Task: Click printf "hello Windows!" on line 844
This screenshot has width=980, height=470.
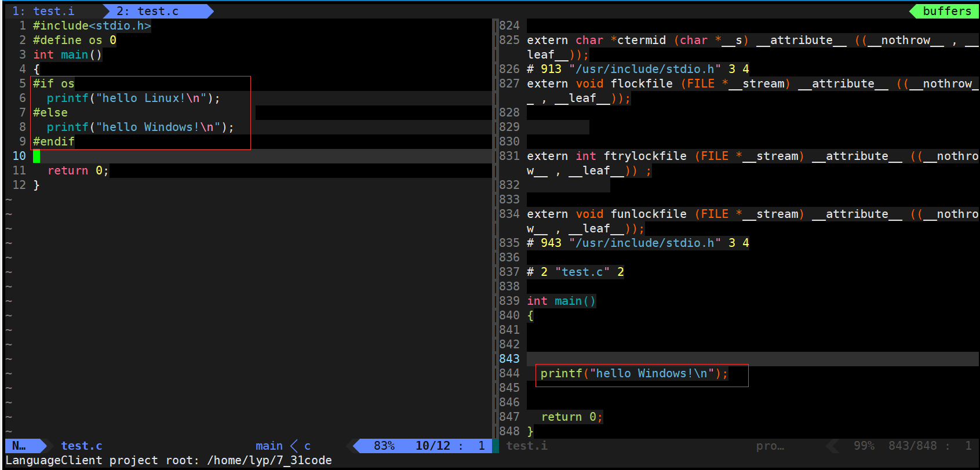Action: click(x=634, y=373)
